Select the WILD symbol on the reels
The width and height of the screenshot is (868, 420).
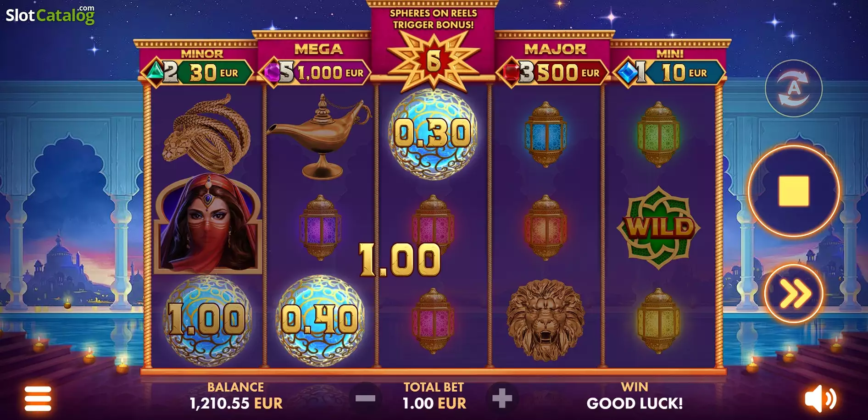[x=659, y=227]
